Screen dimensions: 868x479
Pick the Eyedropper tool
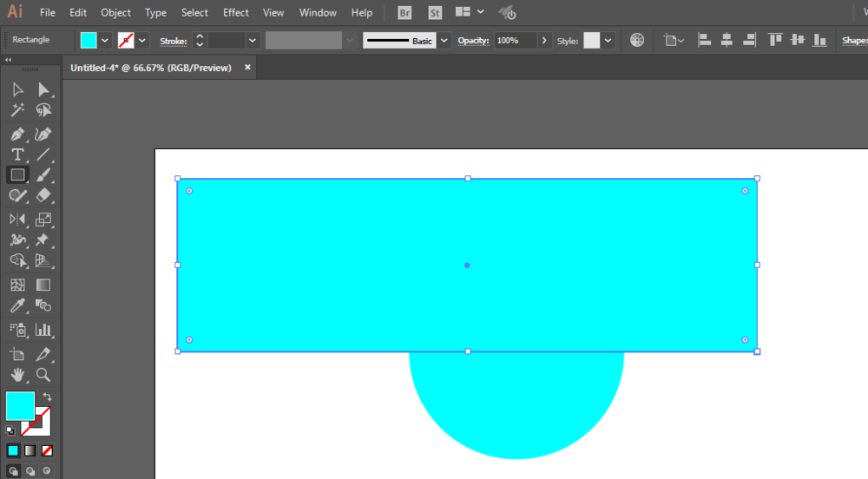(x=17, y=305)
